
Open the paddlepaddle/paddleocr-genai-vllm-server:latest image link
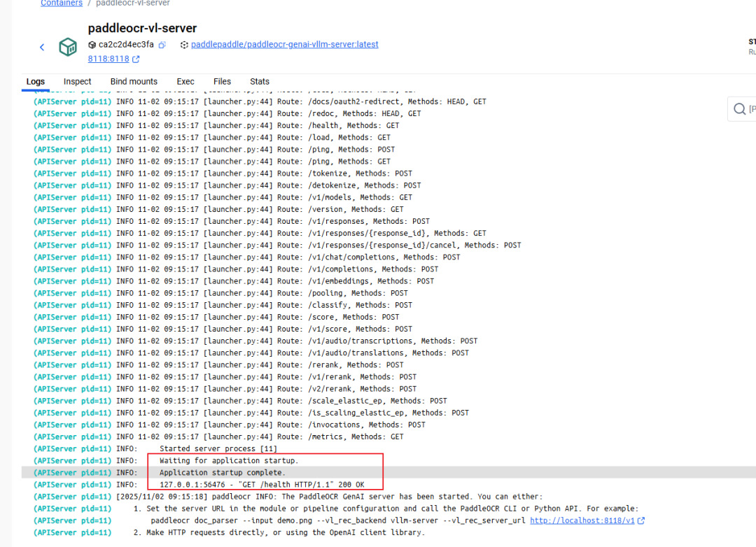click(284, 44)
